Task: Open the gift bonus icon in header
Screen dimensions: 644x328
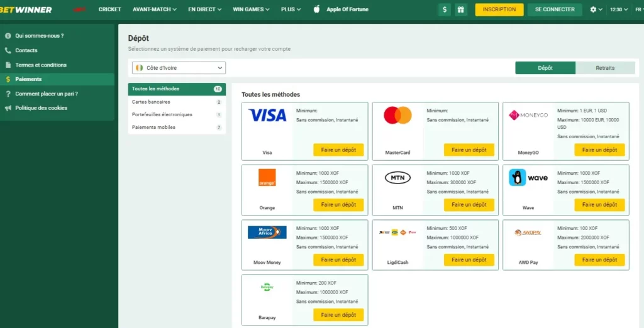Action: point(461,9)
